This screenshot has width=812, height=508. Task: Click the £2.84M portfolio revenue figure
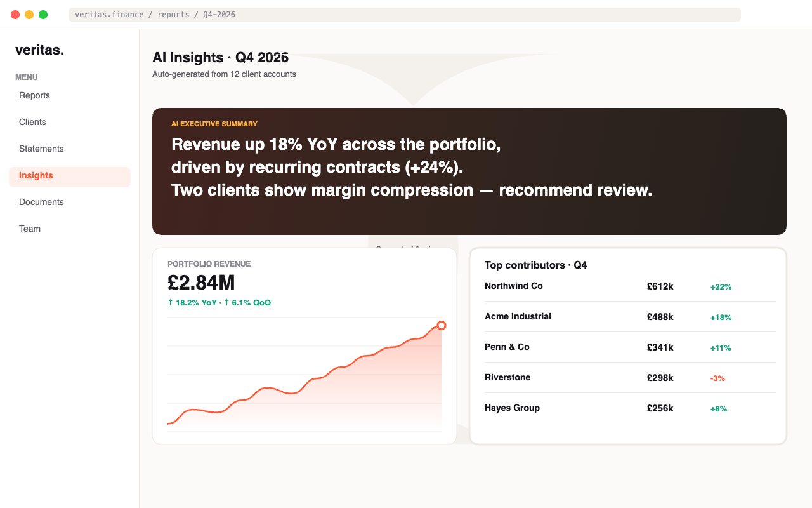click(201, 283)
